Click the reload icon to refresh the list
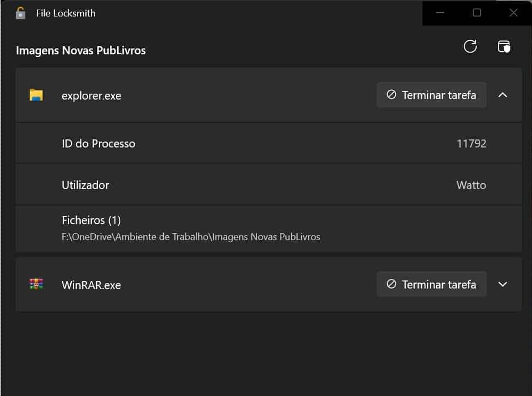532x396 pixels. coord(470,47)
